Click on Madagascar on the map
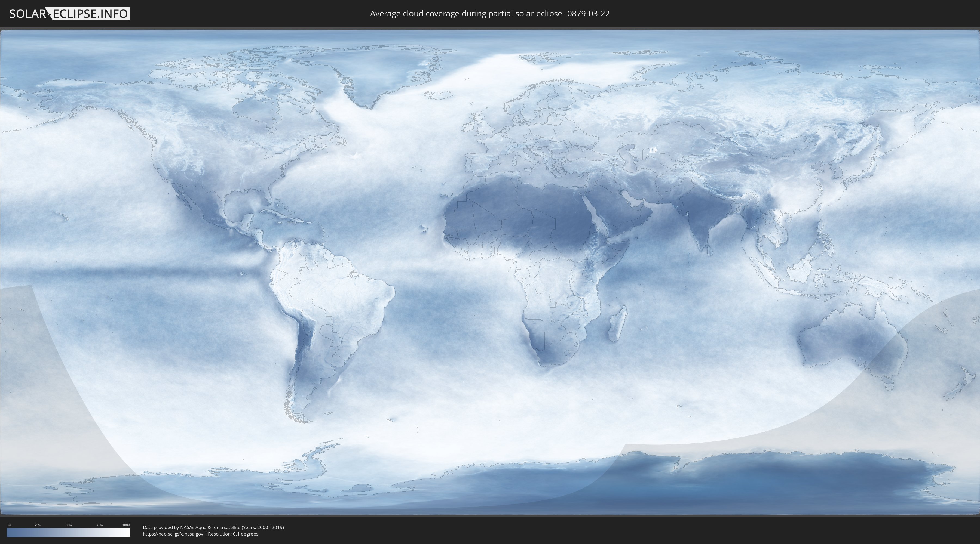The height and width of the screenshot is (544, 980). (617, 323)
